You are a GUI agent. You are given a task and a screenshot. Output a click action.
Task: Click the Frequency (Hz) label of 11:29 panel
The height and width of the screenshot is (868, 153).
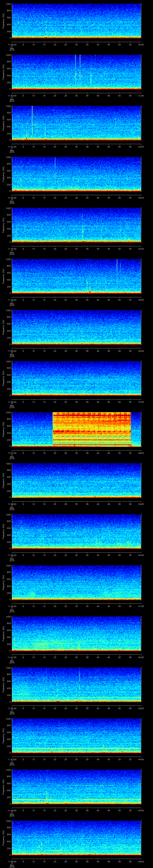(x=3, y=21)
